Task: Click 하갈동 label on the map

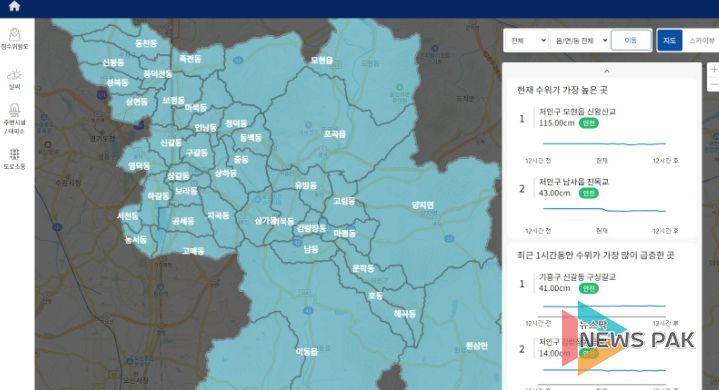Action: [158, 196]
